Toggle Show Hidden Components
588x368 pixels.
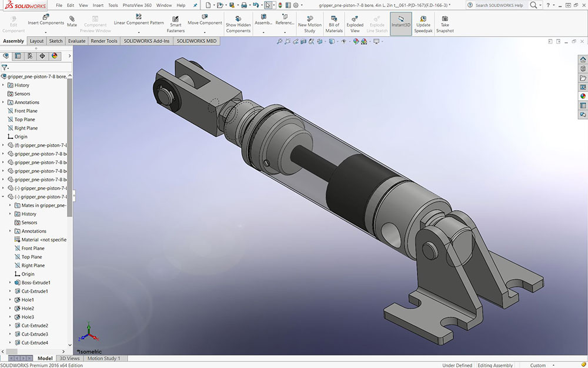coord(238,19)
